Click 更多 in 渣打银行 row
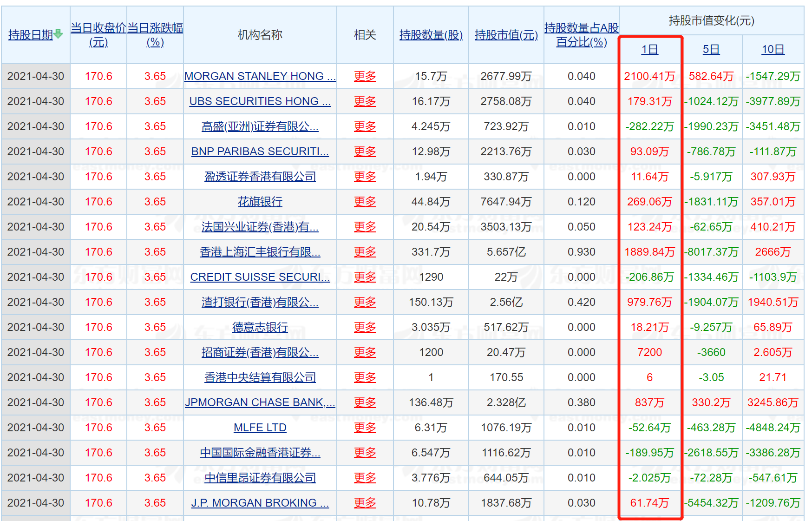812x521 pixels. tap(365, 302)
